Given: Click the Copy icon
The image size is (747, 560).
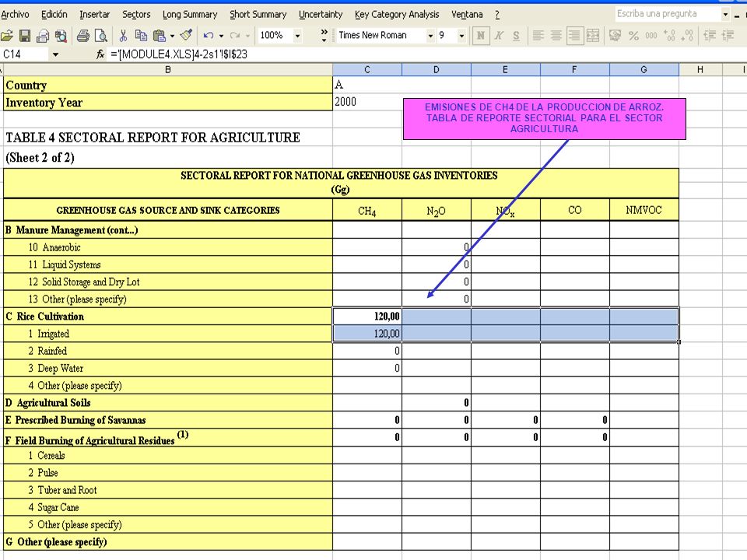Looking at the screenshot, I should click(x=141, y=35).
